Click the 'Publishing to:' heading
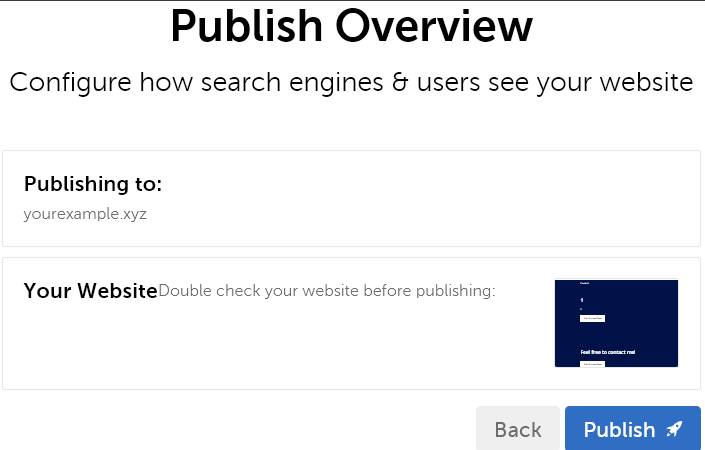Image resolution: width=705 pixels, height=450 pixels. tap(93, 184)
